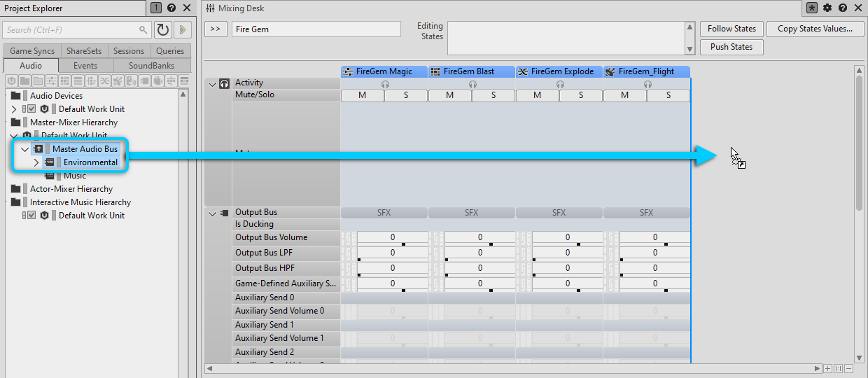Screen dimensions: 868x378
Task: Click the zoom-in plus icon at bottom right
Action: pyautogui.click(x=827, y=368)
